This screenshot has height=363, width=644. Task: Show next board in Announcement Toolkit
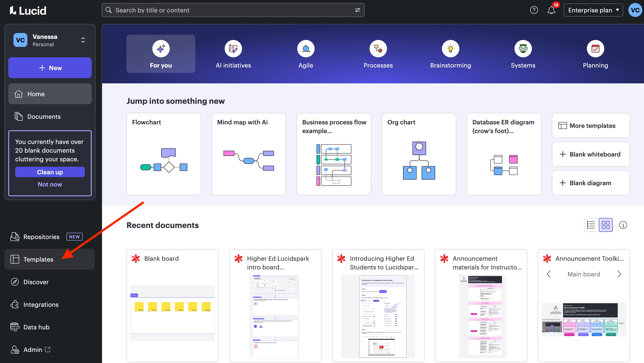pyautogui.click(x=619, y=274)
